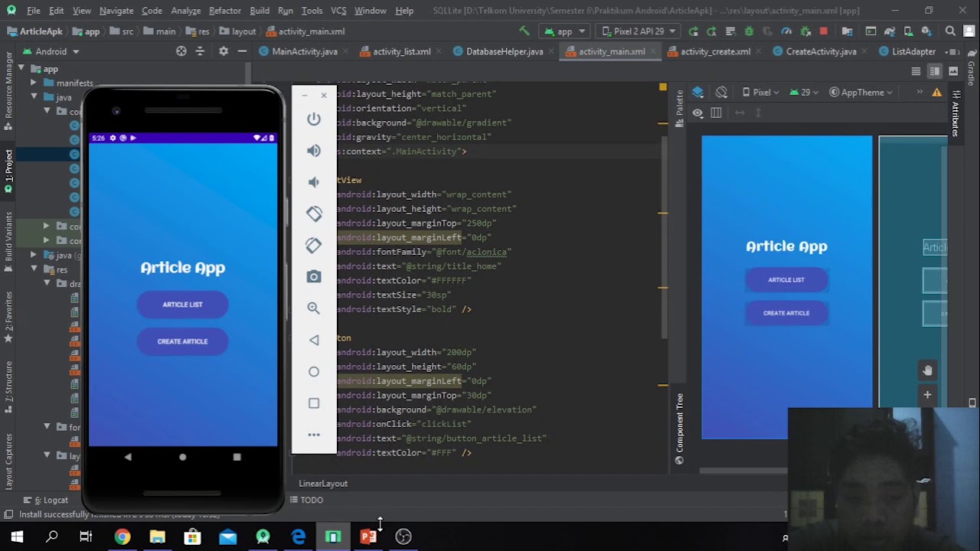Rotate the emulator left using rotate icon

(x=314, y=214)
